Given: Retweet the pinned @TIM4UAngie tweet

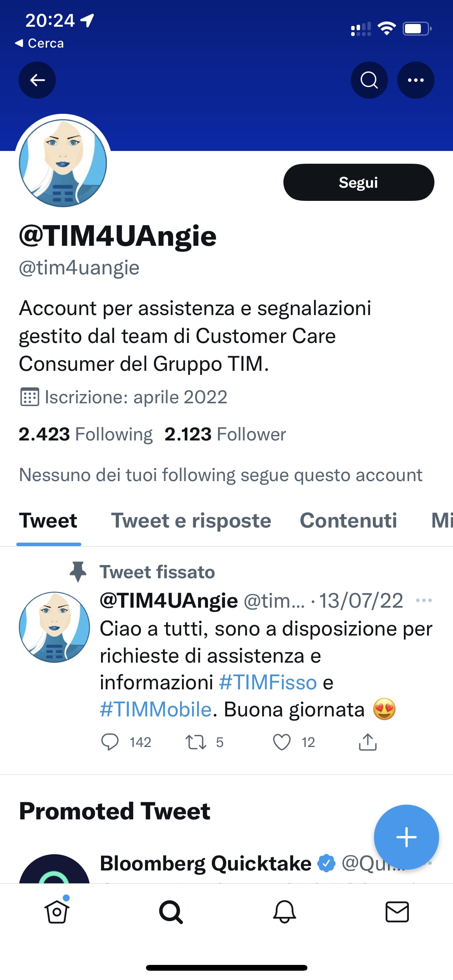Looking at the screenshot, I should [x=196, y=742].
